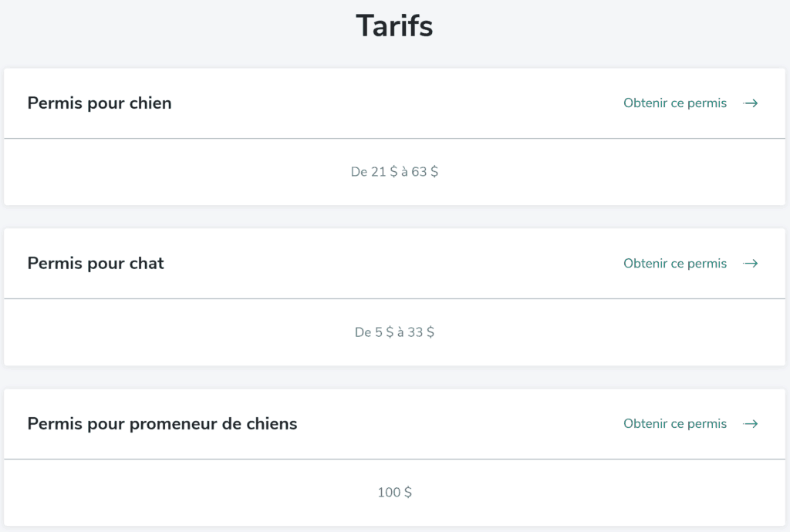The height and width of the screenshot is (532, 790).
Task: Open "Obtenir ce permis" for Permis pour chien
Action: click(675, 103)
